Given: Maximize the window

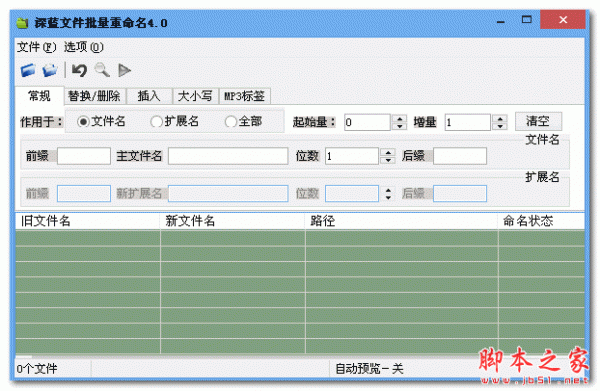Looking at the screenshot, I should [527, 20].
